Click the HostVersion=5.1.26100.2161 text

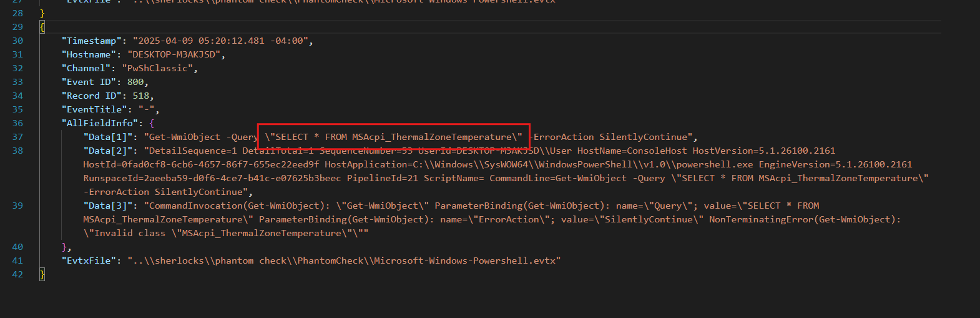tap(764, 151)
